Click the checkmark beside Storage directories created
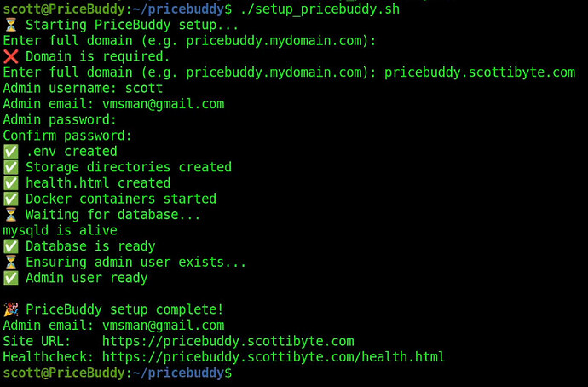 pyautogui.click(x=10, y=167)
